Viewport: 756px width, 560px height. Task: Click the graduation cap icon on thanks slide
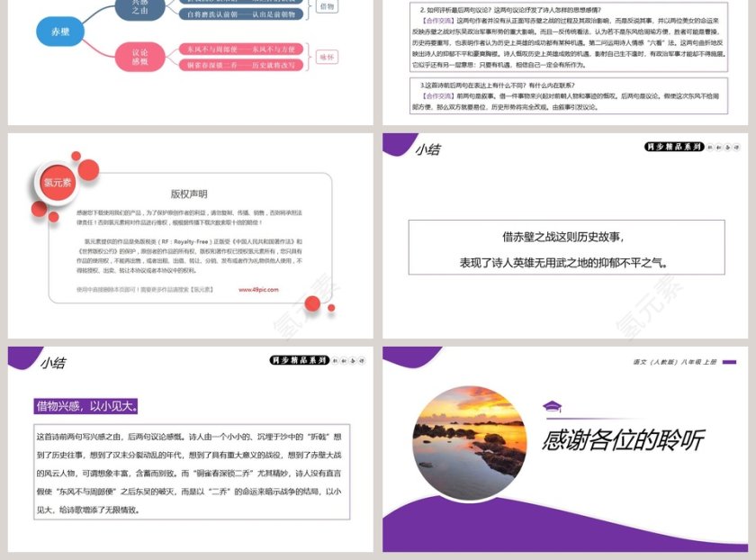tap(553, 405)
